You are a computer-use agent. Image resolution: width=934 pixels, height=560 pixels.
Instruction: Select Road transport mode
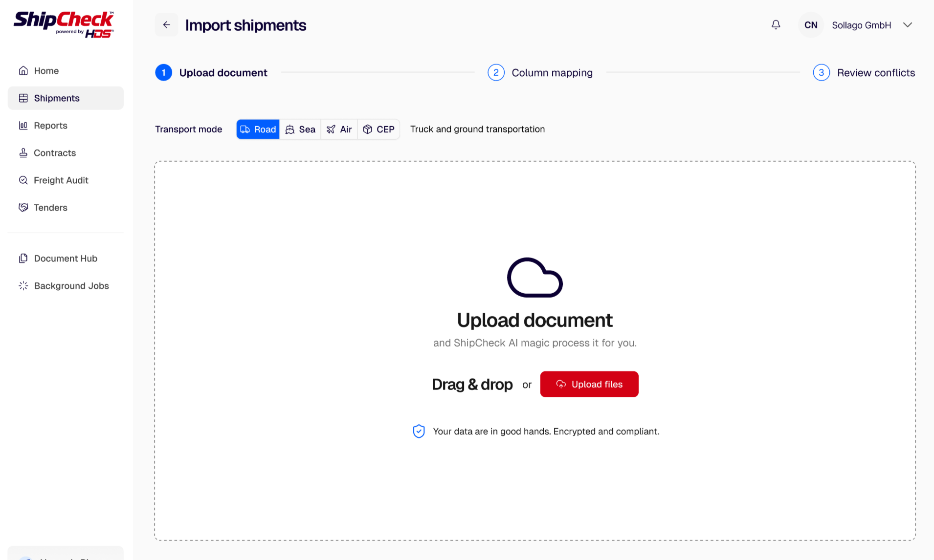258,129
